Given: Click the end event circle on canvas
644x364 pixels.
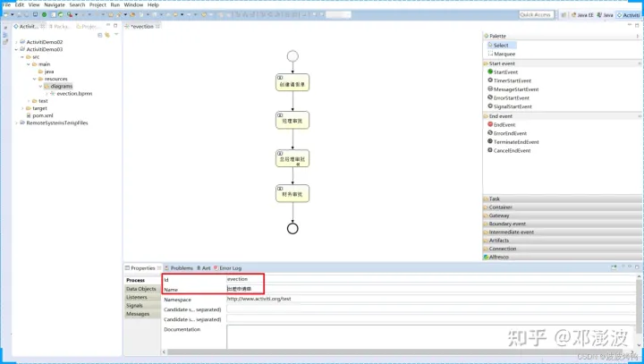Looking at the screenshot, I should point(292,228).
